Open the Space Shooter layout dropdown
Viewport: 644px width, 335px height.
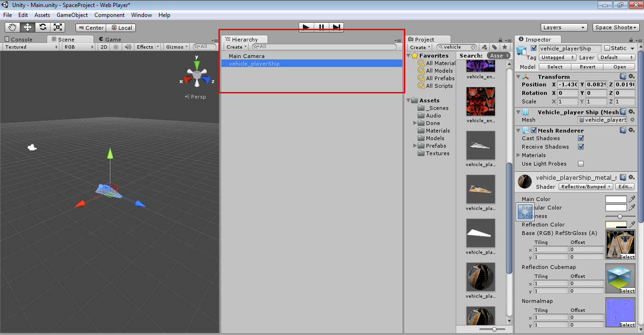pyautogui.click(x=616, y=27)
